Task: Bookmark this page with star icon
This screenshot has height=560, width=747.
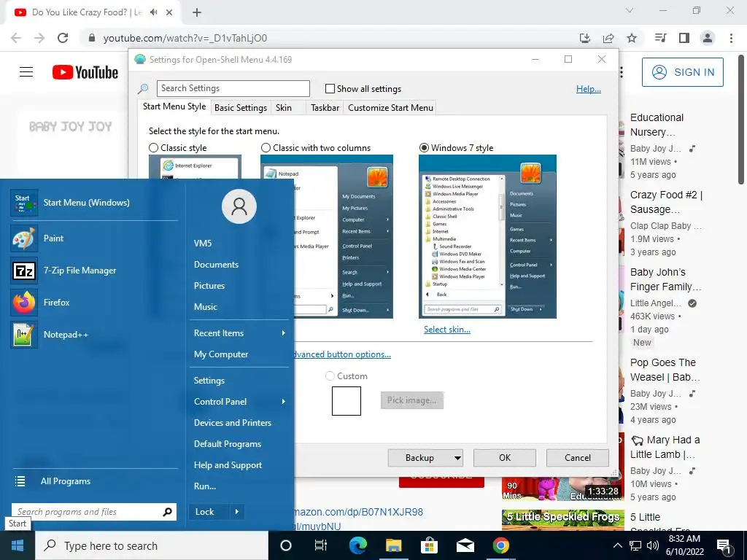Action: pyautogui.click(x=632, y=38)
